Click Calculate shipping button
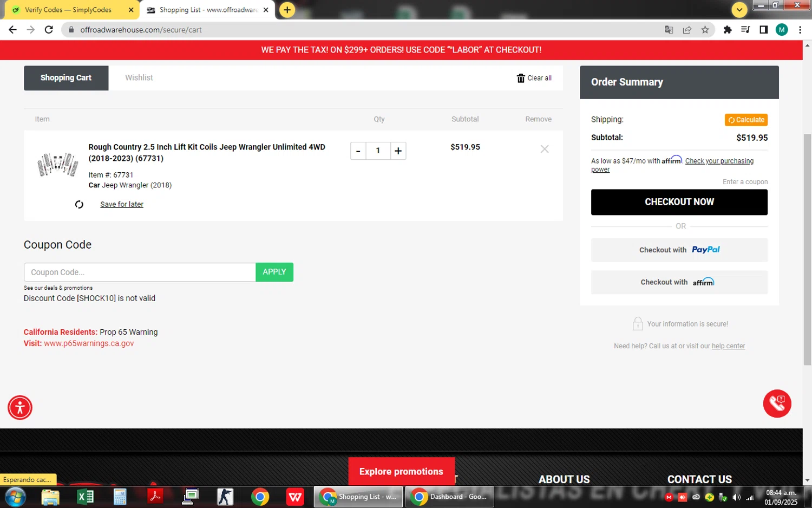Image resolution: width=812 pixels, height=508 pixels. point(746,120)
